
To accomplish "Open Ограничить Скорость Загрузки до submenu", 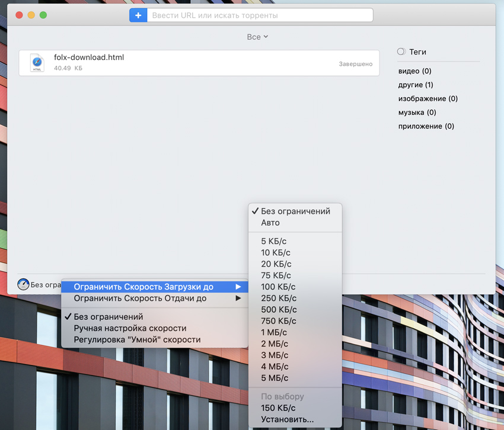I will pos(155,287).
